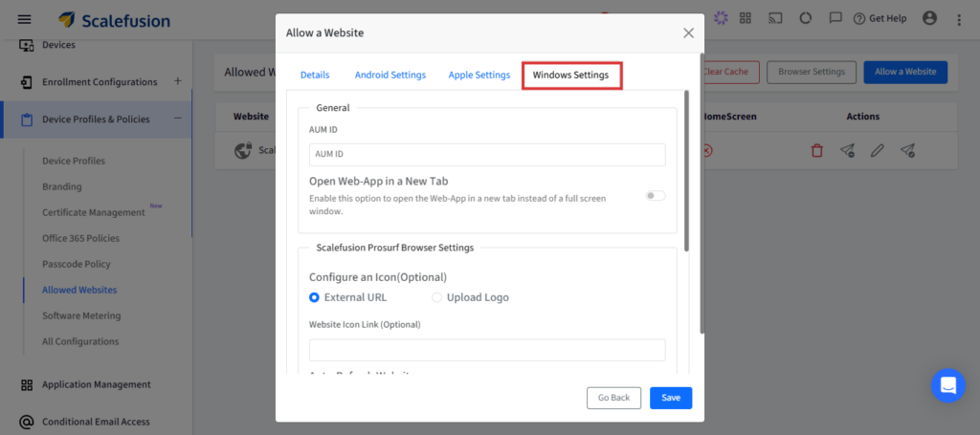Screen dimensions: 980x435
Task: Open the purple sparkle AI icon
Action: click(721, 18)
